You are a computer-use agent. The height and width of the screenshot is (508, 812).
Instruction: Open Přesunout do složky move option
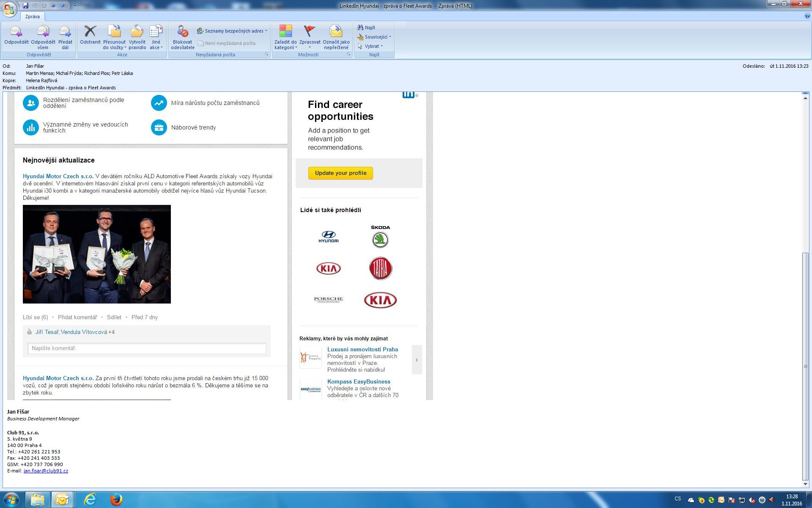(x=114, y=37)
